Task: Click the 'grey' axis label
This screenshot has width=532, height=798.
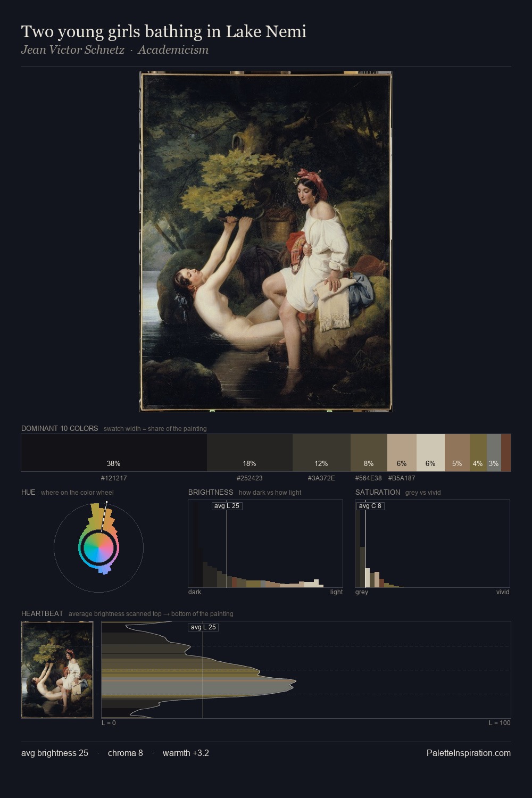Action: pos(362,592)
